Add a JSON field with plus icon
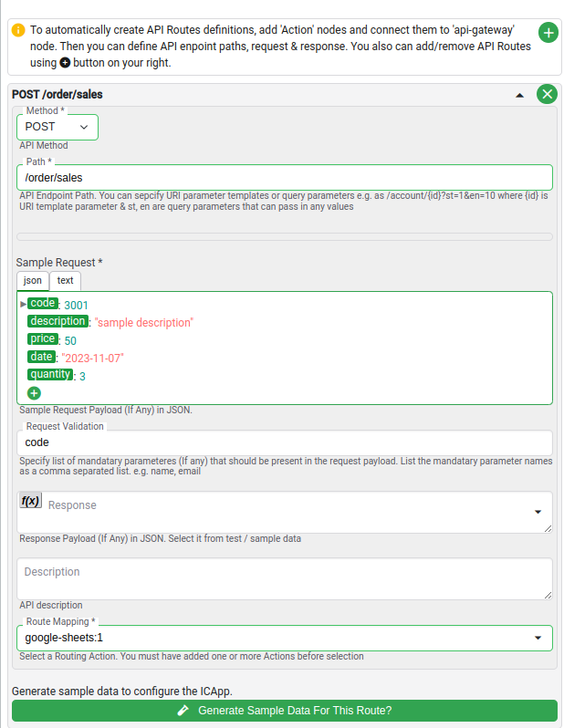 34,393
